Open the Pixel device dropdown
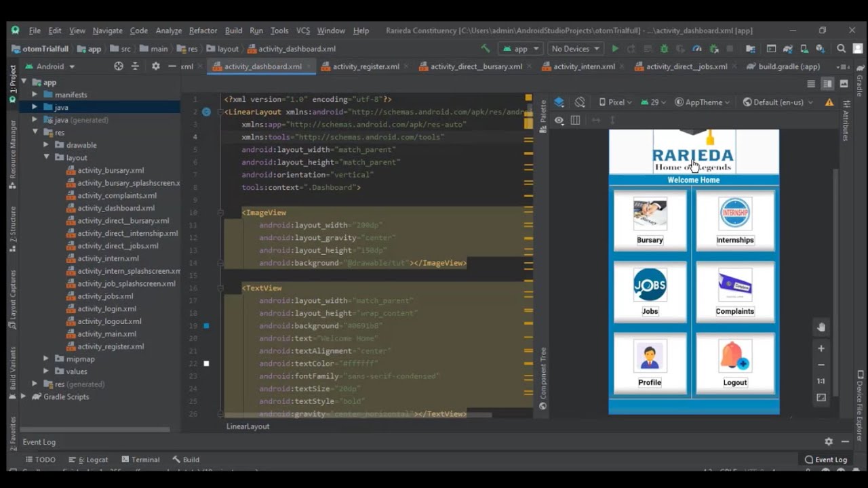868x488 pixels. click(615, 102)
